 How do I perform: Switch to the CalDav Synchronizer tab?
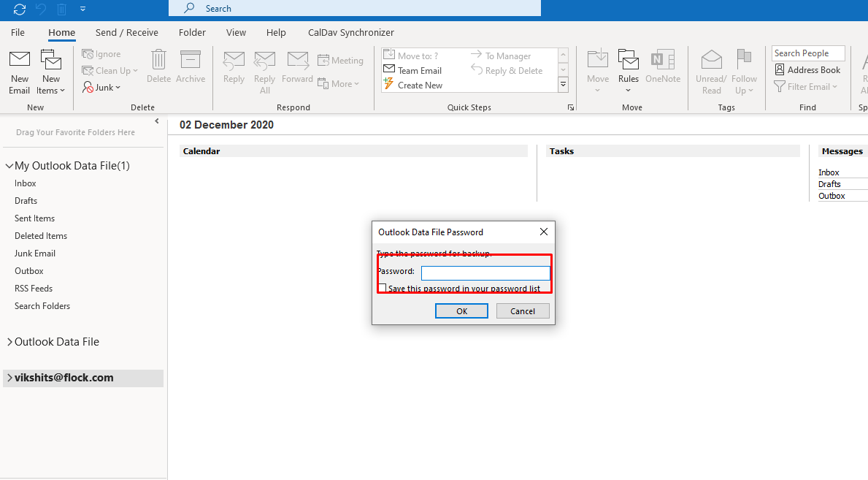[x=351, y=33]
